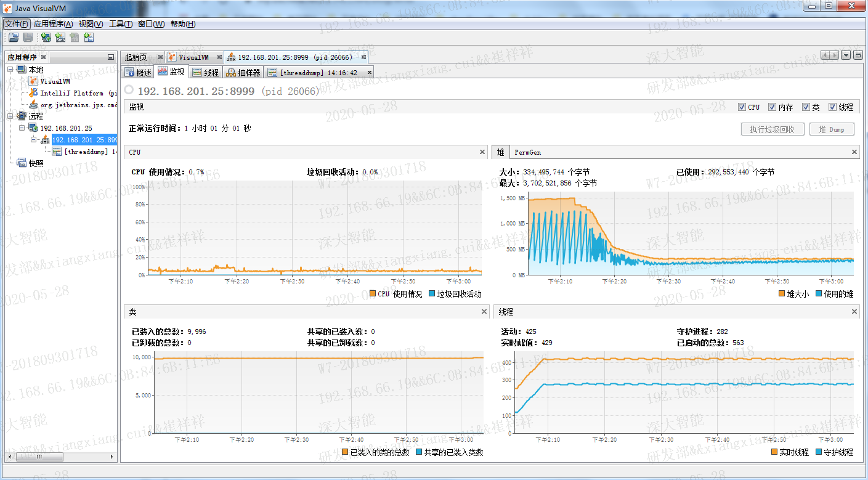Screen dimensions: 868x480
Task: Close the 应用程序 side panel
Action: [x=43, y=57]
